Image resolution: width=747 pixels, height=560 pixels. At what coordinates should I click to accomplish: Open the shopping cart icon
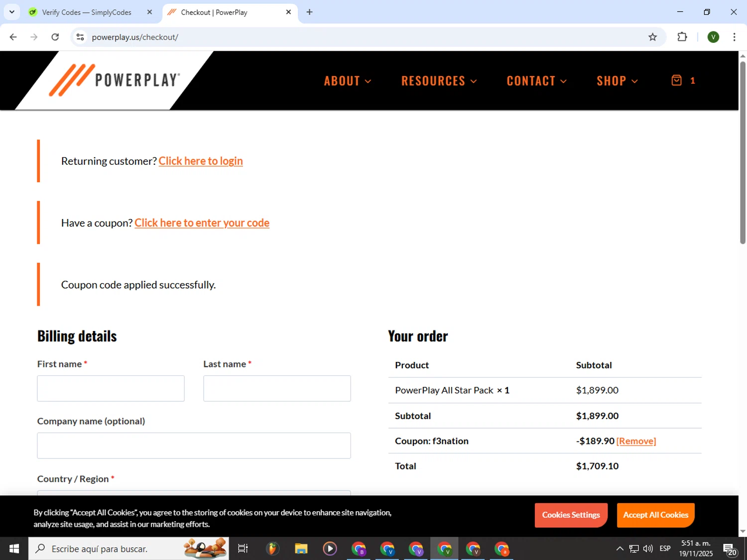click(x=677, y=80)
